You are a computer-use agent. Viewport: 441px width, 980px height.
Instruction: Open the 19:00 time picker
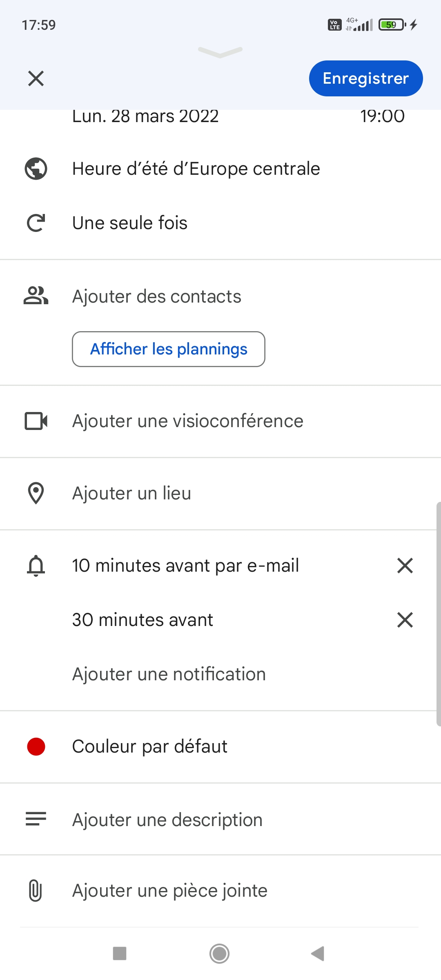point(382,117)
